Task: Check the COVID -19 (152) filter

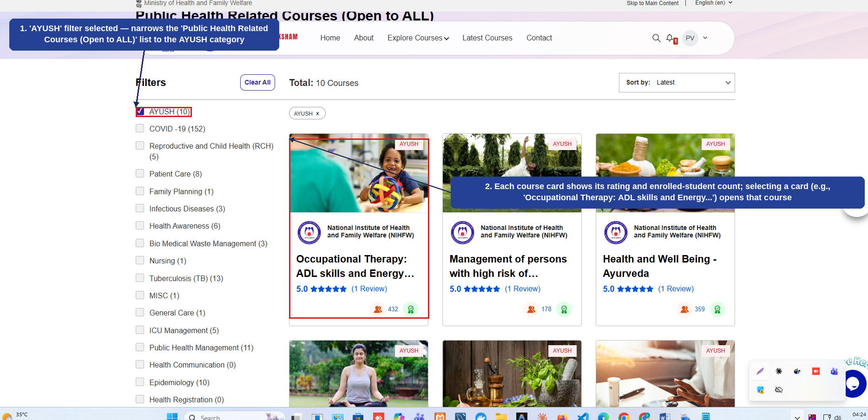Action: click(140, 128)
